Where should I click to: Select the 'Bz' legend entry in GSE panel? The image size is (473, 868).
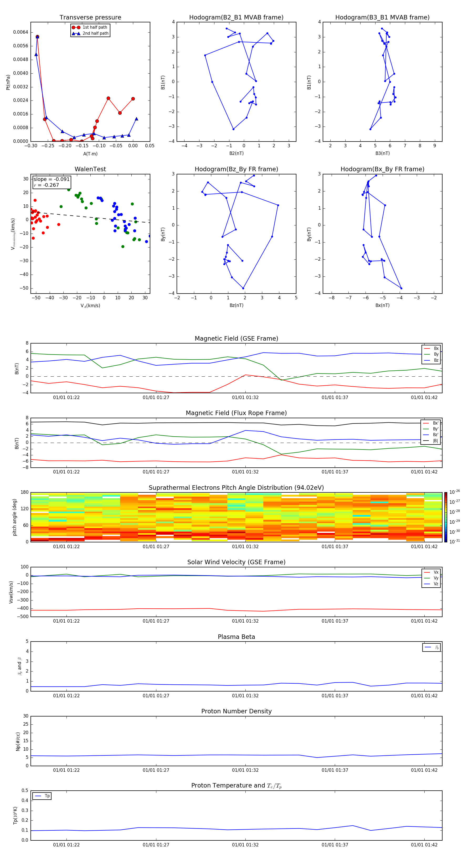point(431,360)
